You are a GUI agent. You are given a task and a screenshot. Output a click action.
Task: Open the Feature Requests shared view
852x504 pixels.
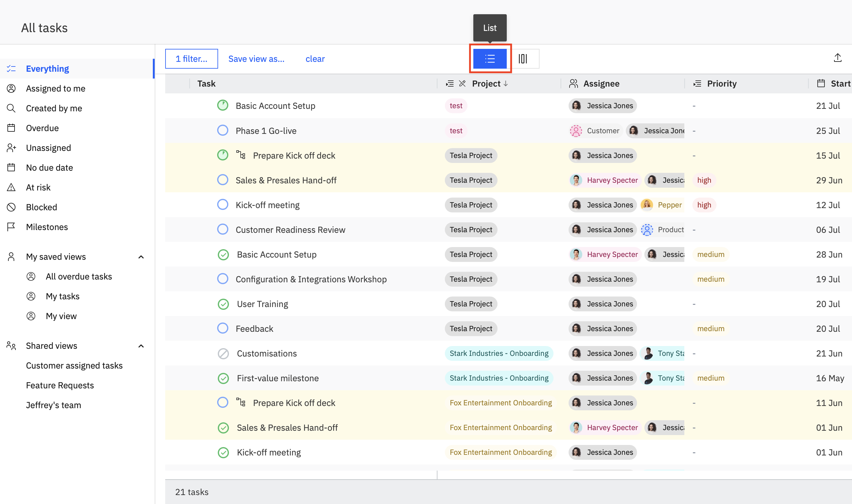[60, 385]
